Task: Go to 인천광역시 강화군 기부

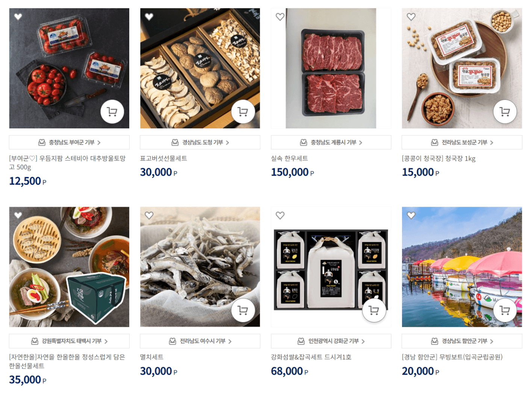Action: tap(331, 341)
